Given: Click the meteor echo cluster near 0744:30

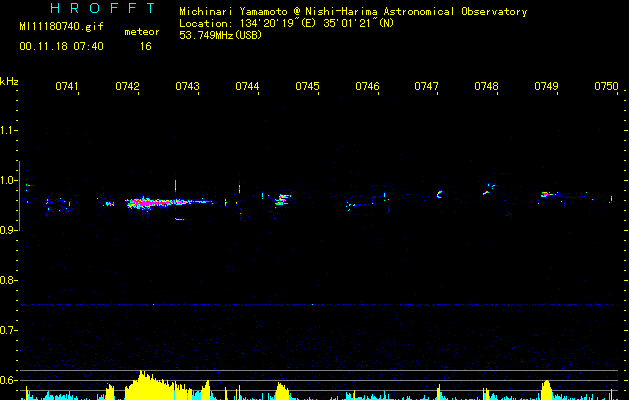Looking at the screenshot, I should (283, 199).
